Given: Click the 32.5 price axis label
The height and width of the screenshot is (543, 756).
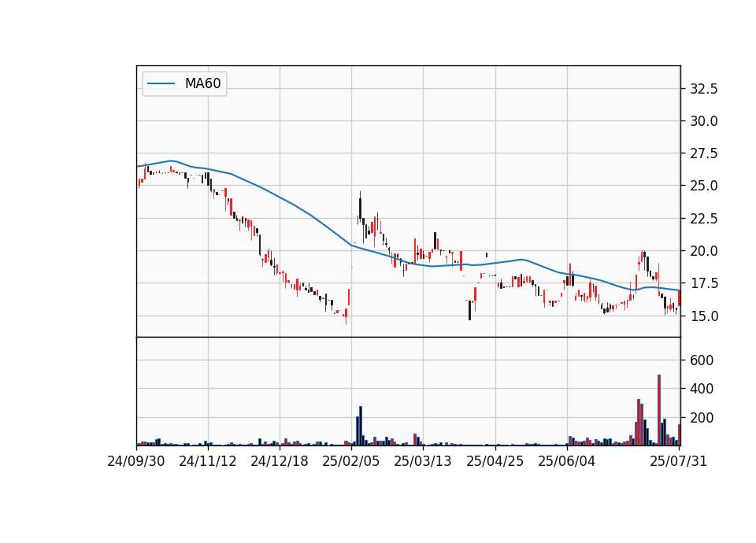Looking at the screenshot, I should coord(704,89).
